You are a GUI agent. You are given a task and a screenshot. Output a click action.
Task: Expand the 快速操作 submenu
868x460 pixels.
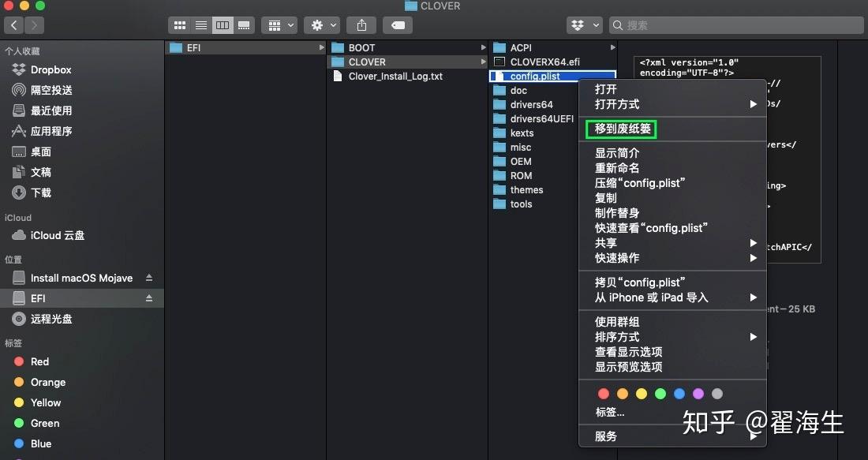(x=672, y=258)
